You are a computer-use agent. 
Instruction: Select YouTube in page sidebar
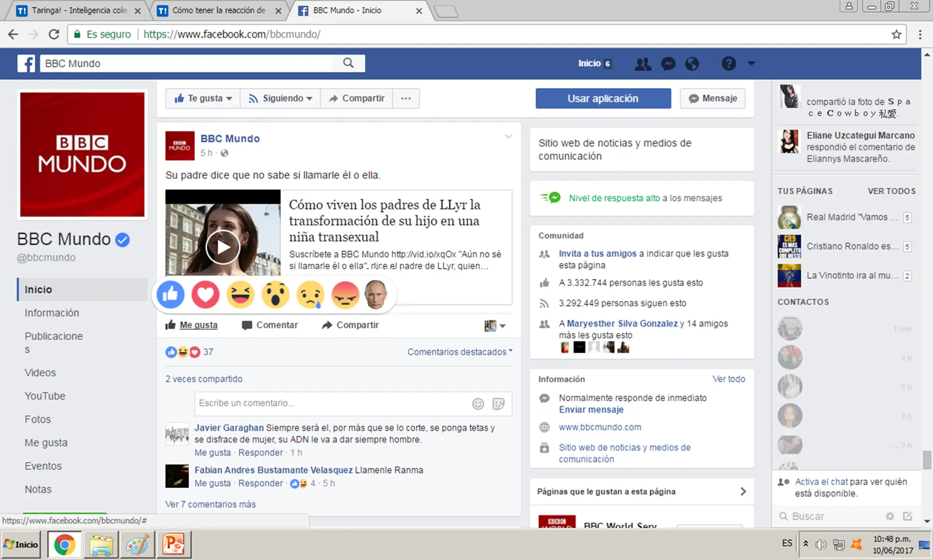(45, 396)
